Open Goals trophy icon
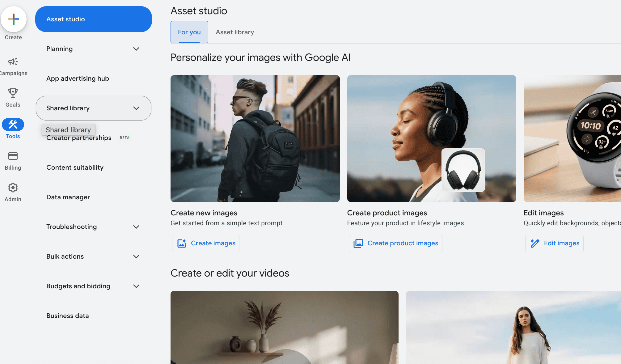 coord(13,93)
